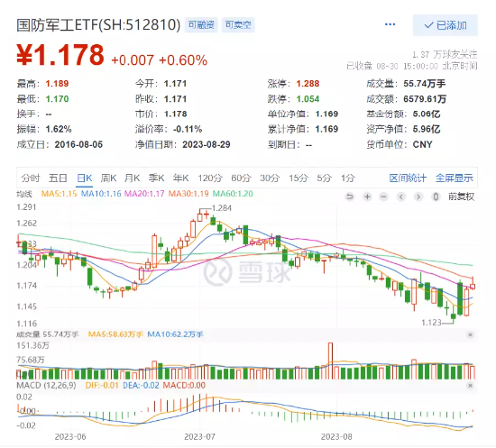
Task: Click the 跌停 1.054 value
Action: tap(308, 99)
